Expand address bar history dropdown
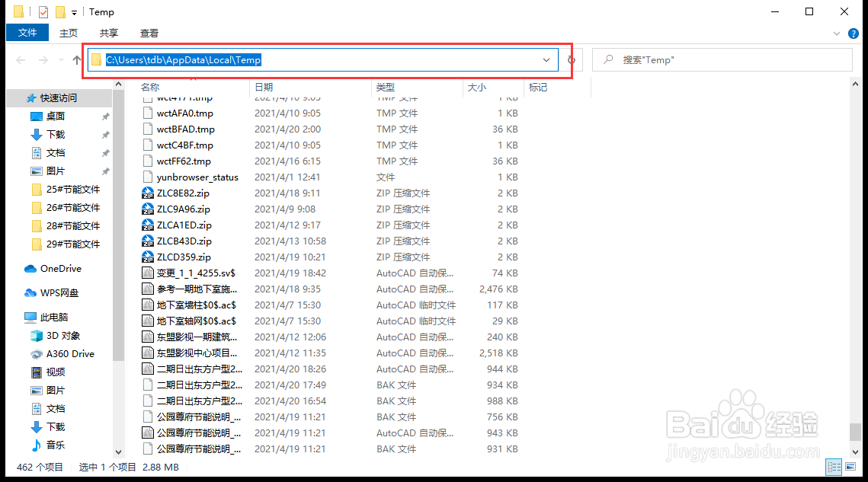The height and width of the screenshot is (482, 868). [546, 59]
